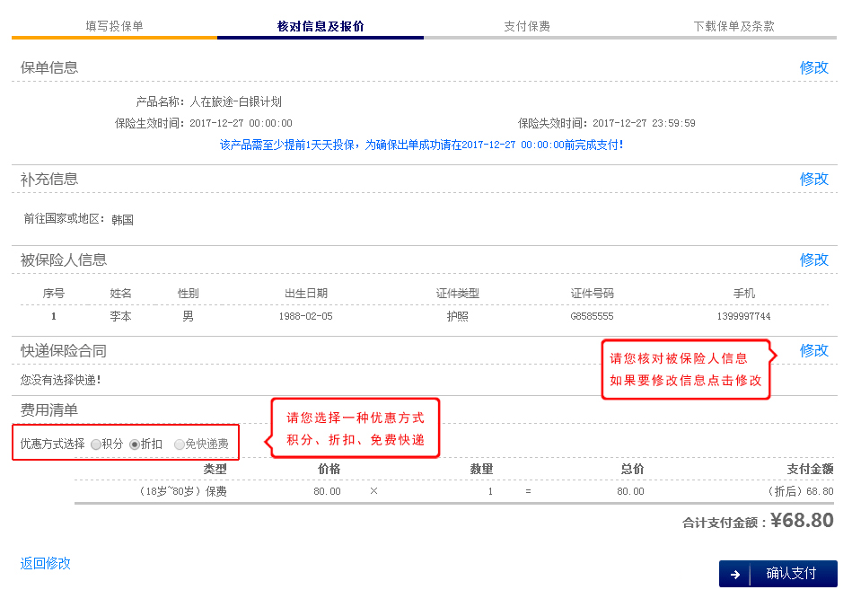Select the 积分 discount radio button

(x=96, y=444)
